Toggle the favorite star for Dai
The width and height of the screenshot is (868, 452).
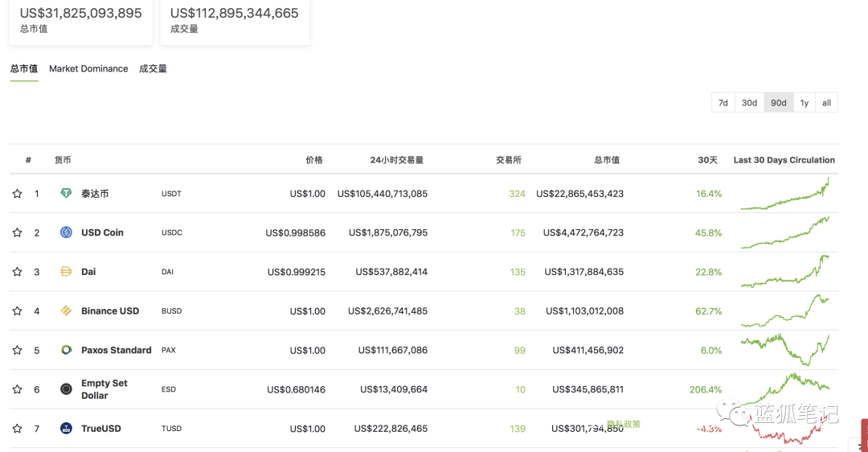[x=17, y=271]
